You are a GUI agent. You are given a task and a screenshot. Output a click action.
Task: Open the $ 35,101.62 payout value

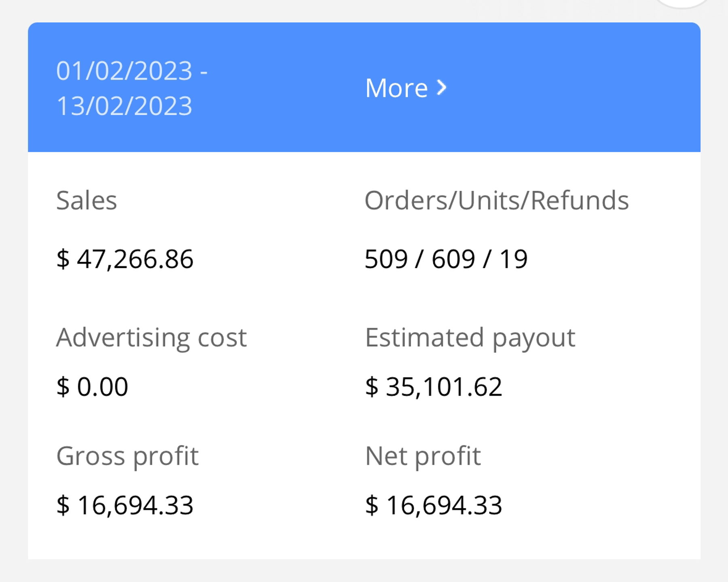coord(434,387)
